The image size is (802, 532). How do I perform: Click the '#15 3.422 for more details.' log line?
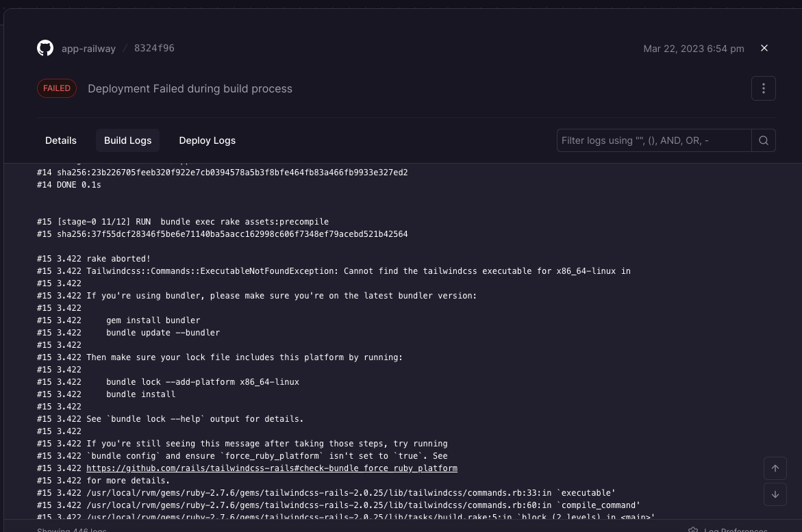tap(103, 481)
